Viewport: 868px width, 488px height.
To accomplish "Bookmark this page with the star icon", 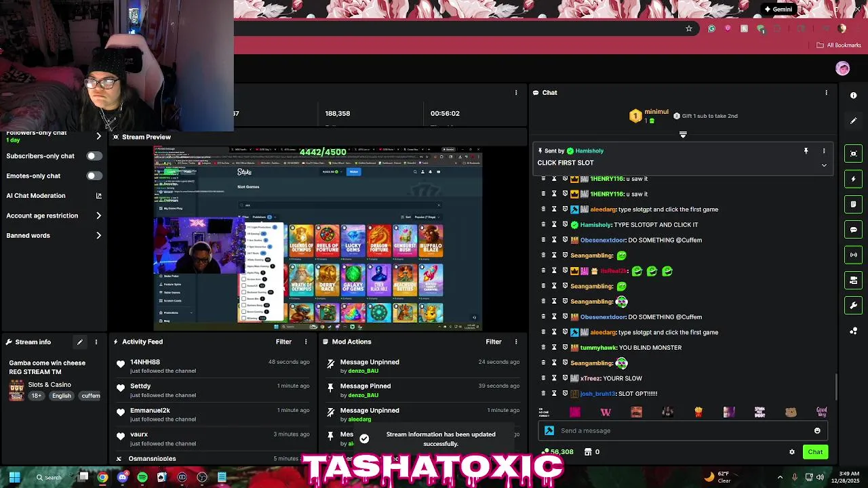I will click(689, 28).
